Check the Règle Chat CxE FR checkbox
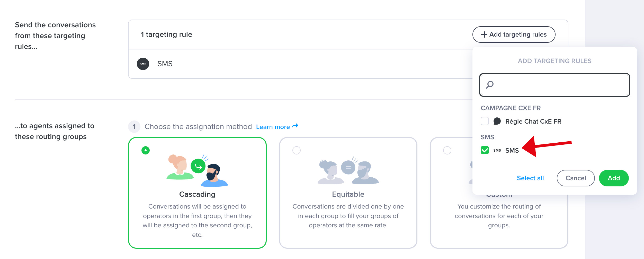Viewport: 644px width, 259px height. [485, 121]
